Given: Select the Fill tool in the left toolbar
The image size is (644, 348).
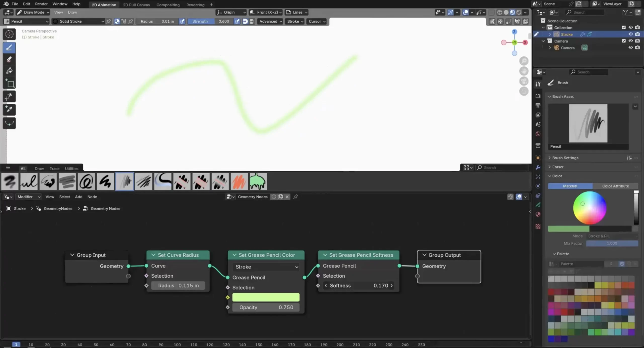Looking at the screenshot, I should pos(9,71).
